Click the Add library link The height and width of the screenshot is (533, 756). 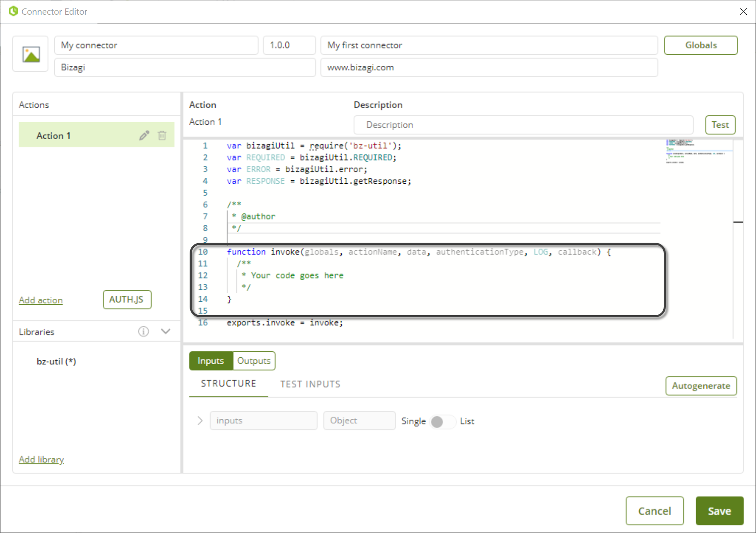41,459
